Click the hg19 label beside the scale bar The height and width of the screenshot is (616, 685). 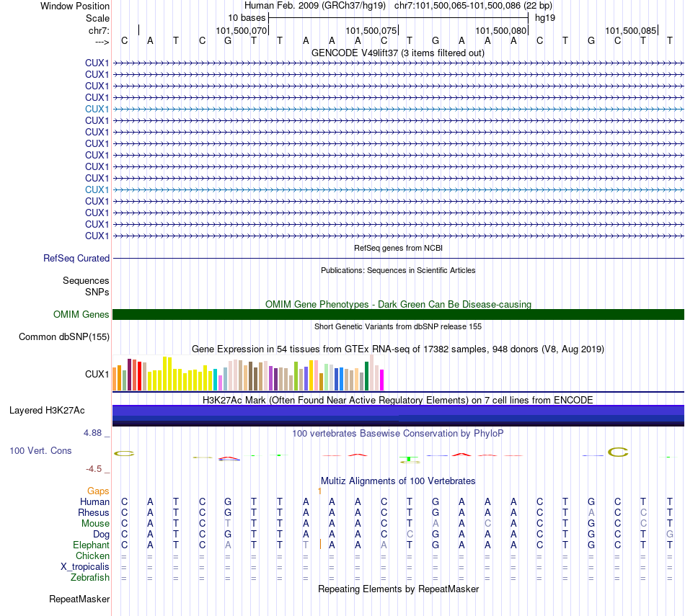point(545,18)
